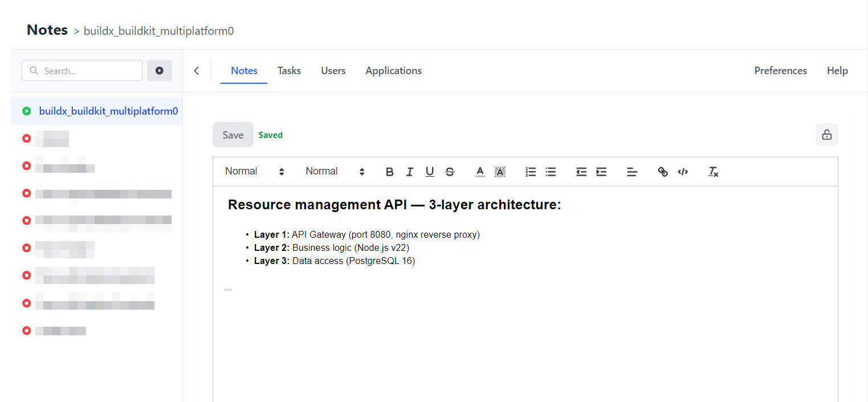Open the Preferences link
The image size is (868, 402).
(780, 71)
